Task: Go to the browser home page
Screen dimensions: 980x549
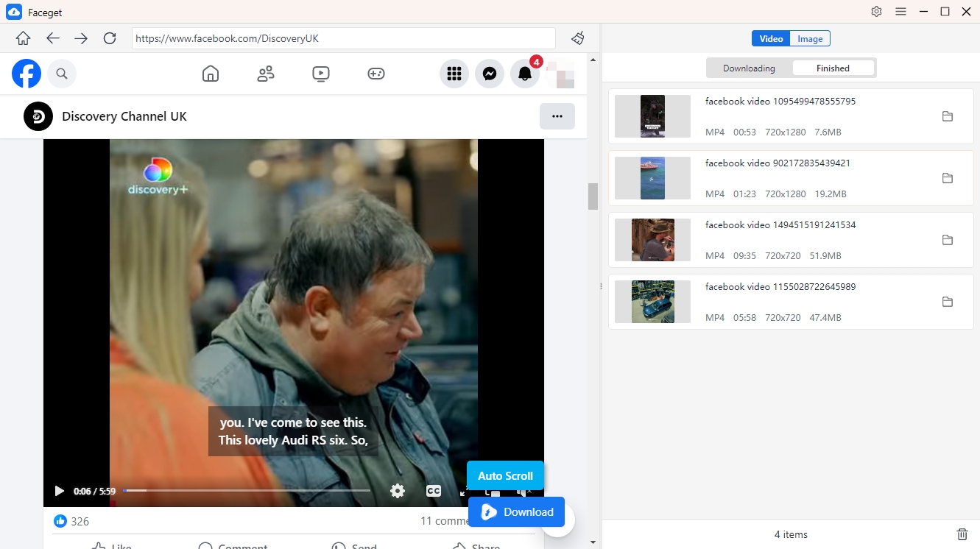Action: (x=24, y=38)
